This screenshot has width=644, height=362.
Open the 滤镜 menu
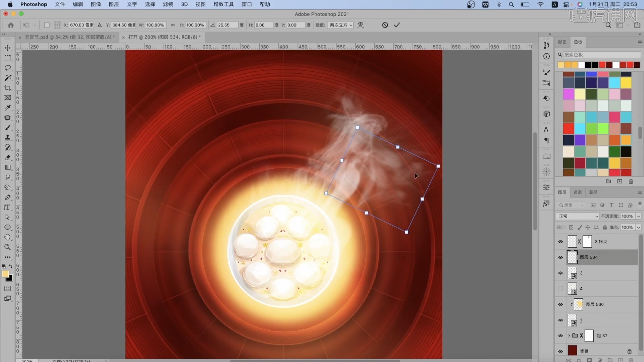click(x=168, y=4)
